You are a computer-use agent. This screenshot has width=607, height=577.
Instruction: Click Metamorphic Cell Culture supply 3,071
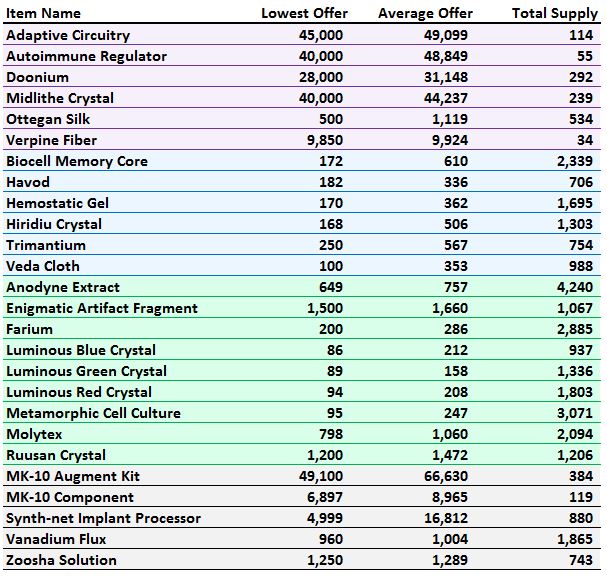(x=576, y=413)
